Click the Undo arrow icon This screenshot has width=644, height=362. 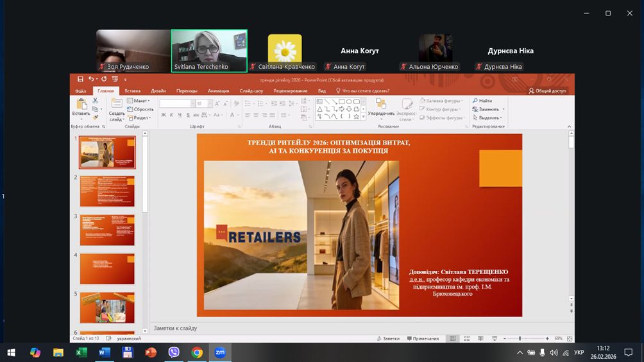tap(91, 80)
